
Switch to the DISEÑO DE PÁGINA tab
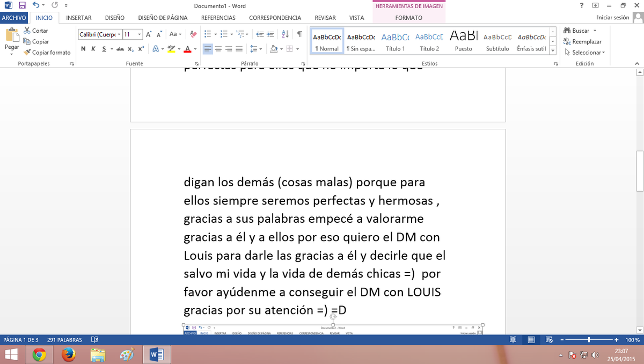coord(163,18)
